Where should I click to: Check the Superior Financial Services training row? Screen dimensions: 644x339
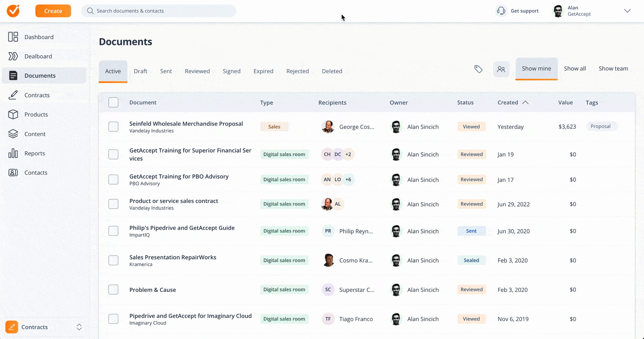click(x=113, y=154)
